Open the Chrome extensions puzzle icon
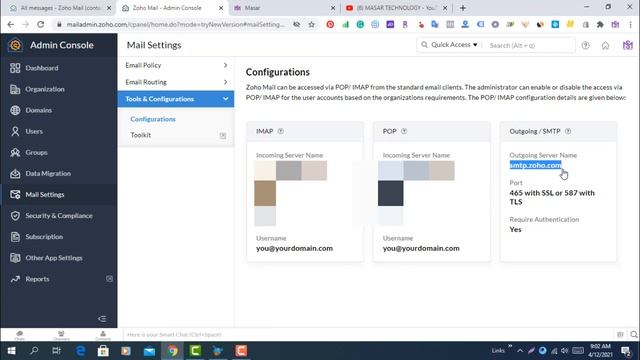The image size is (640, 360). (x=600, y=24)
